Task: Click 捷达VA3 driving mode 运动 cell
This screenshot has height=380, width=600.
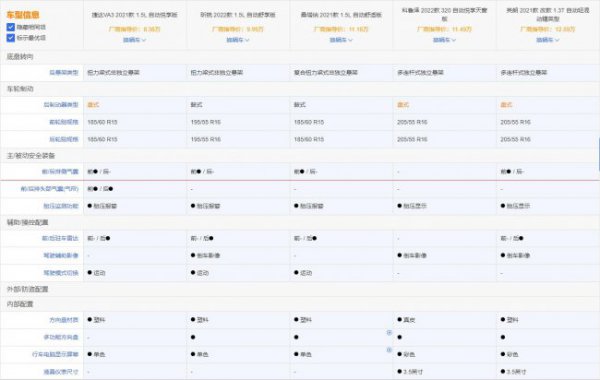Action: (x=96, y=272)
